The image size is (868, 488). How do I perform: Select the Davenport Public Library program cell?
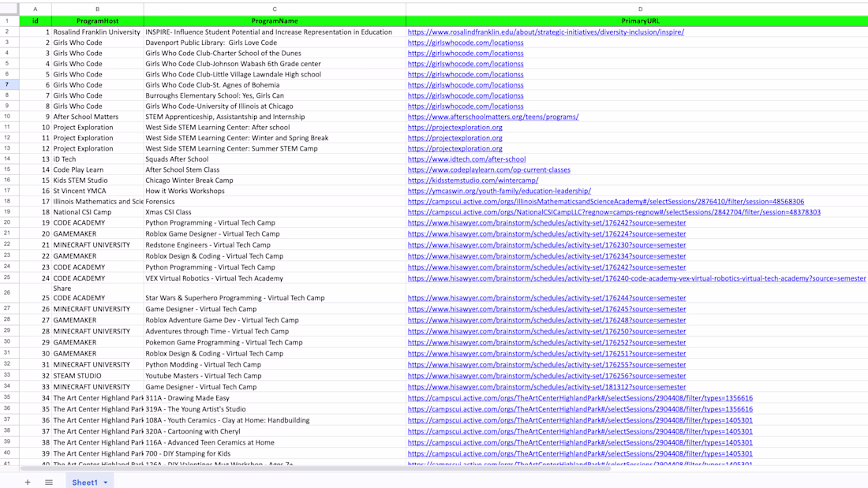click(x=275, y=43)
